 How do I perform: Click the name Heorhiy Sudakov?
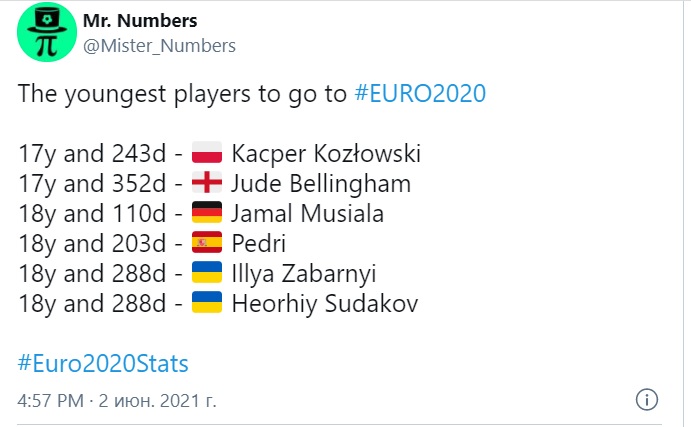point(324,302)
